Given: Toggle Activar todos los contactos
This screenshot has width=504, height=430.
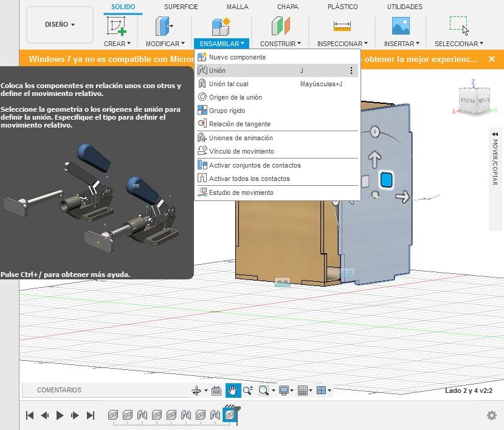Looking at the screenshot, I should click(x=249, y=179).
